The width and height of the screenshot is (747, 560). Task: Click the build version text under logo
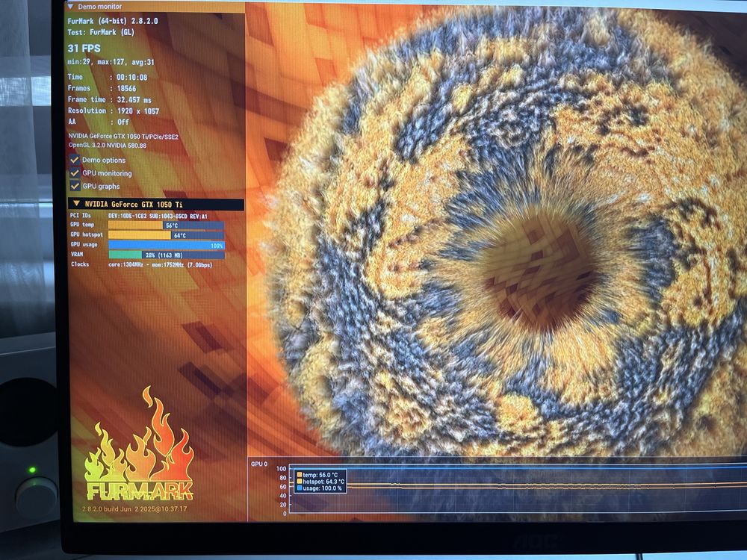134,508
